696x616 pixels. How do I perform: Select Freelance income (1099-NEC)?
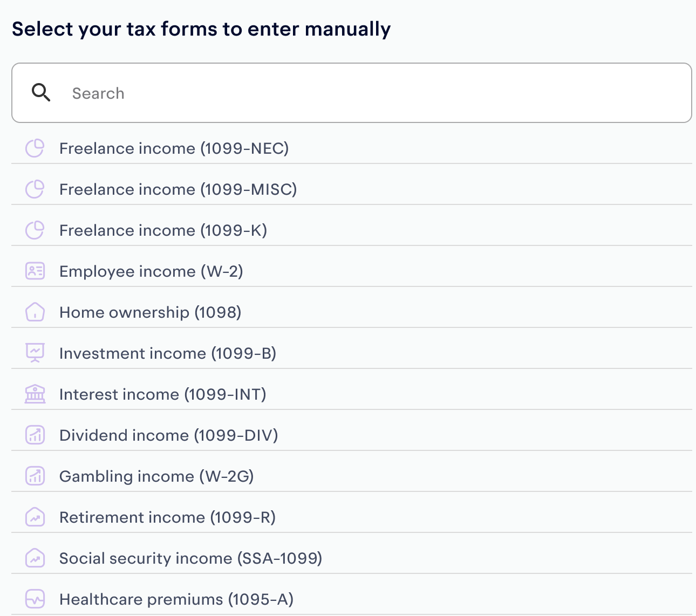coord(352,148)
